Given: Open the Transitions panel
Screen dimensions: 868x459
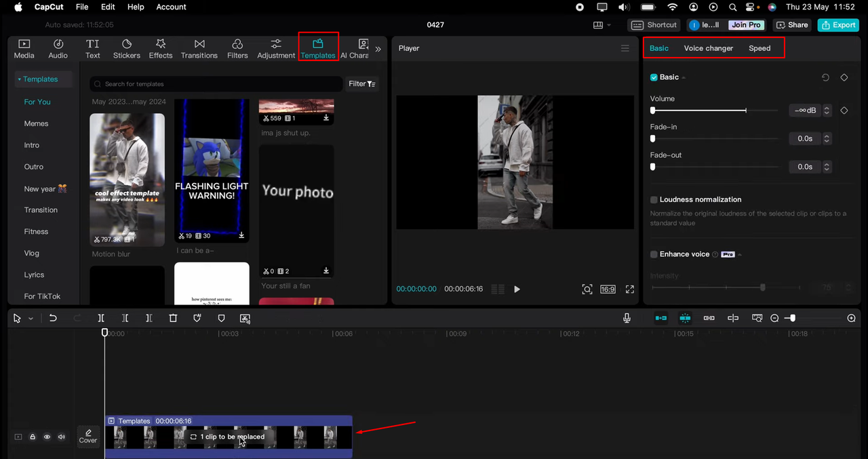Looking at the screenshot, I should 199,49.
